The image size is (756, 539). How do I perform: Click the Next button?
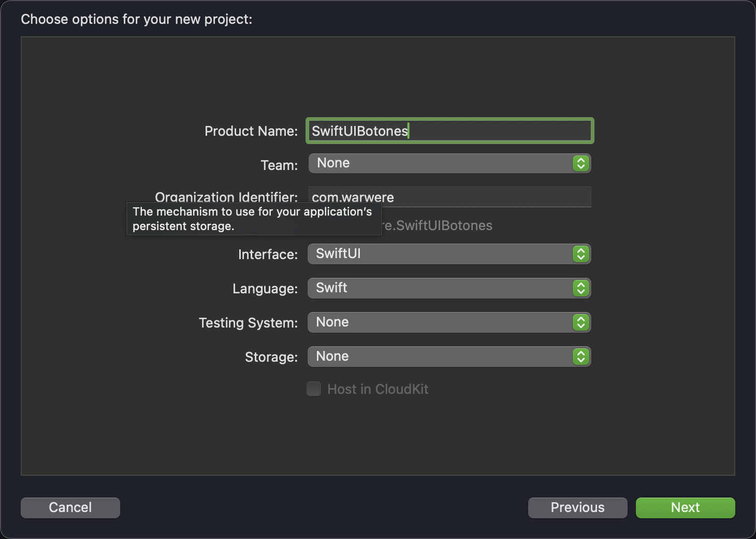click(x=685, y=507)
